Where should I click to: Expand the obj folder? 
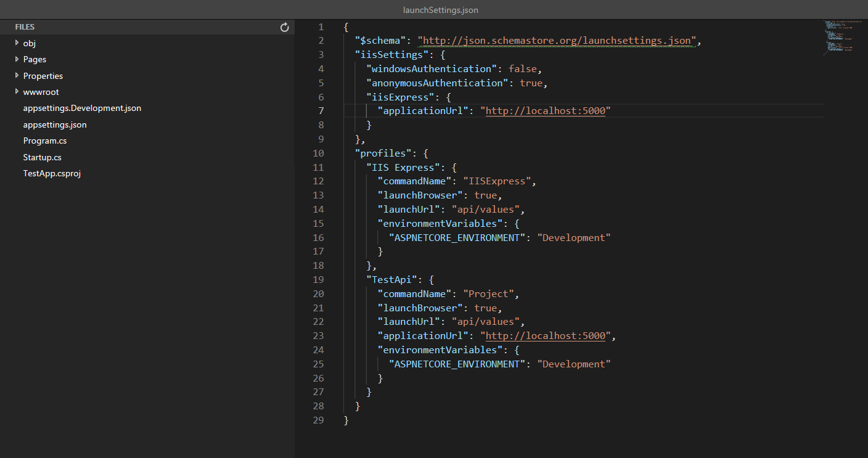[x=17, y=43]
